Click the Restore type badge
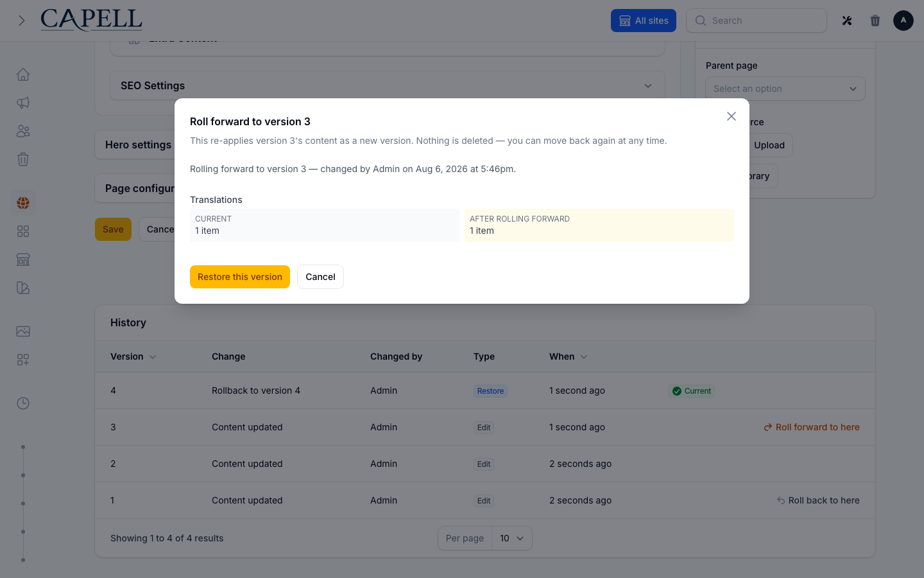924x578 pixels. point(490,391)
